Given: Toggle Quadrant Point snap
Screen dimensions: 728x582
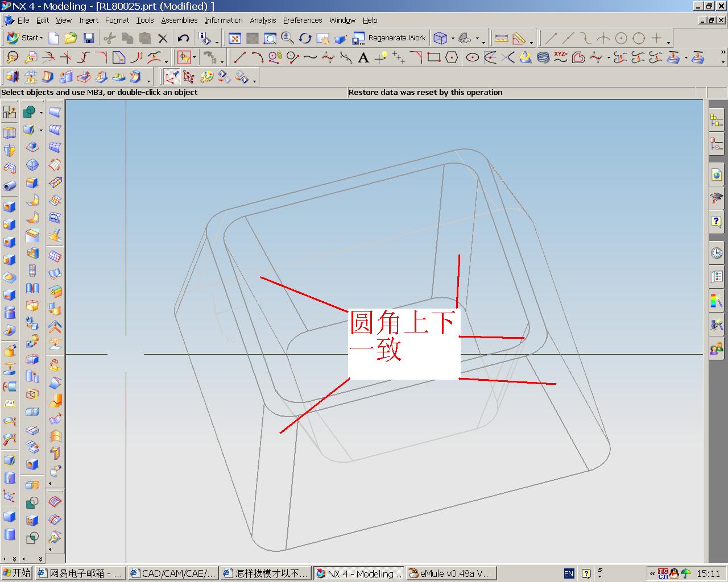Looking at the screenshot, I should [639, 38].
